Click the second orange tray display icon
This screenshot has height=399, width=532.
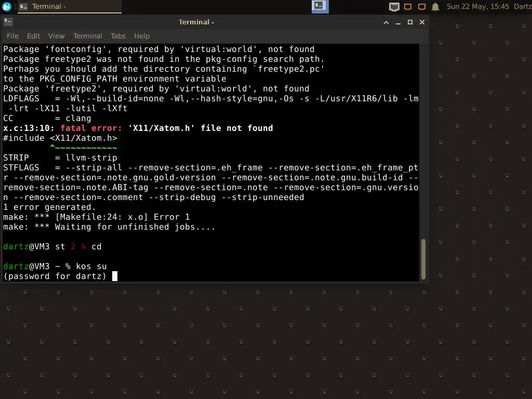[422, 7]
